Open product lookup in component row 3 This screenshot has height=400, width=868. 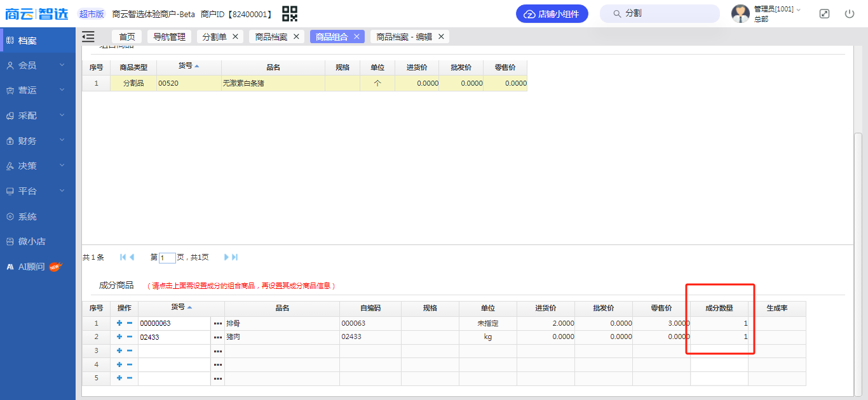[218, 351]
